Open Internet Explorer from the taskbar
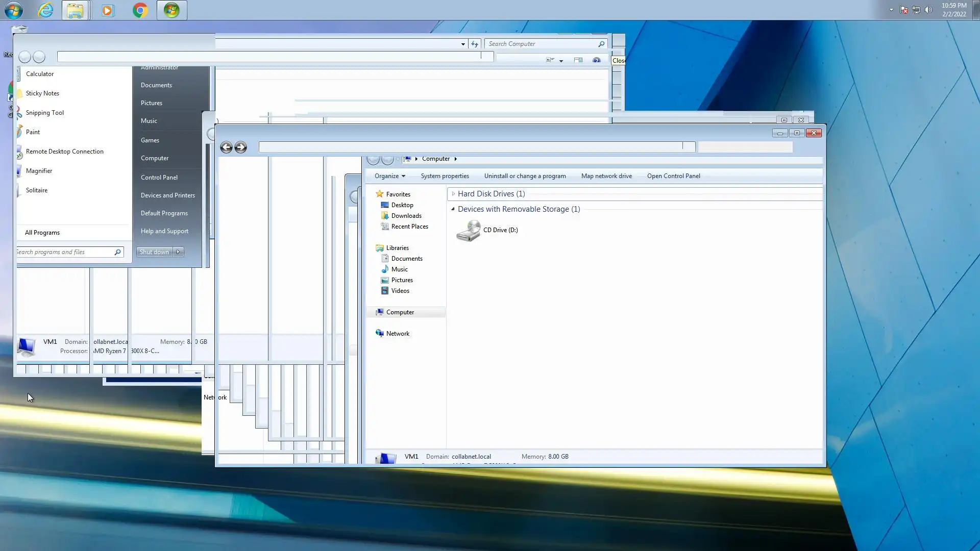This screenshot has height=551, width=980. (x=46, y=10)
